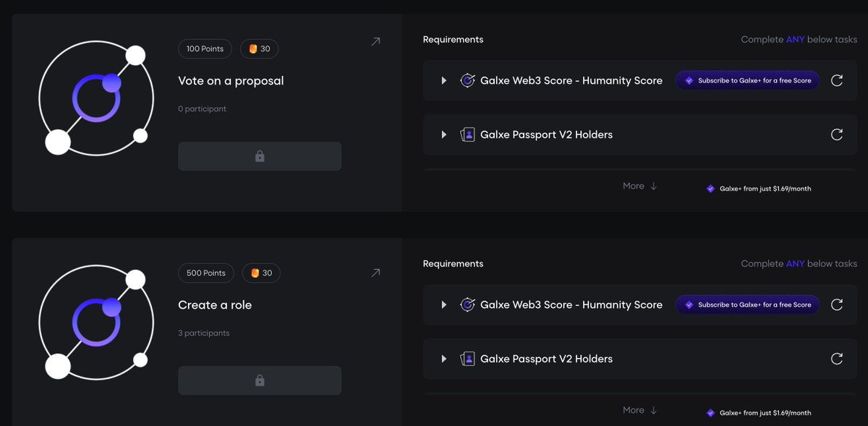Open Galxe+ from $1.69/month link in Vote on a proposal card
868x426 pixels.
point(759,189)
